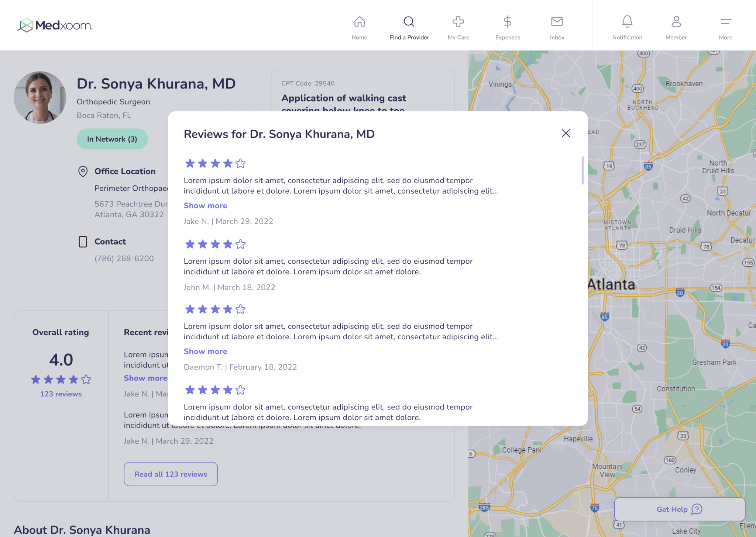The image size is (756, 537).
Task: Click Read all 123 reviews button
Action: (171, 474)
